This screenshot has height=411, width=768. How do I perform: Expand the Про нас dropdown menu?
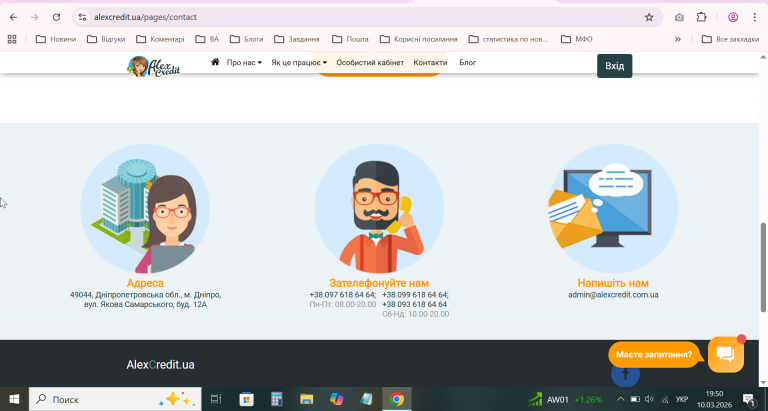(x=244, y=63)
